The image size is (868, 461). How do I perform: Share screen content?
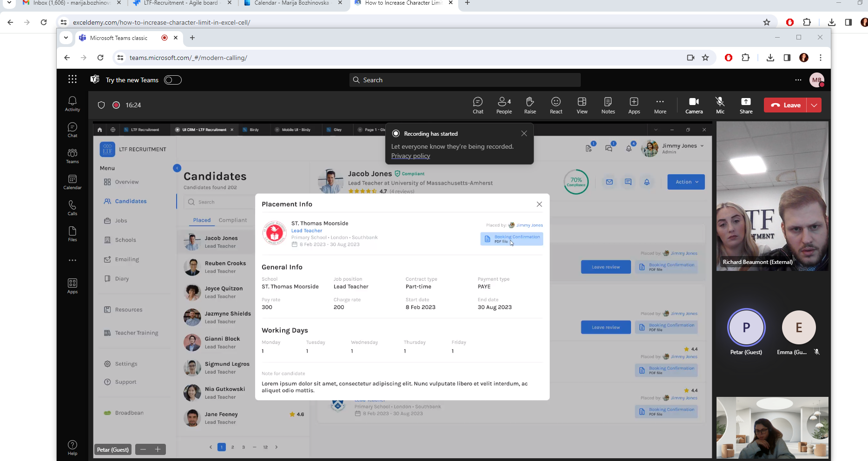pos(746,105)
